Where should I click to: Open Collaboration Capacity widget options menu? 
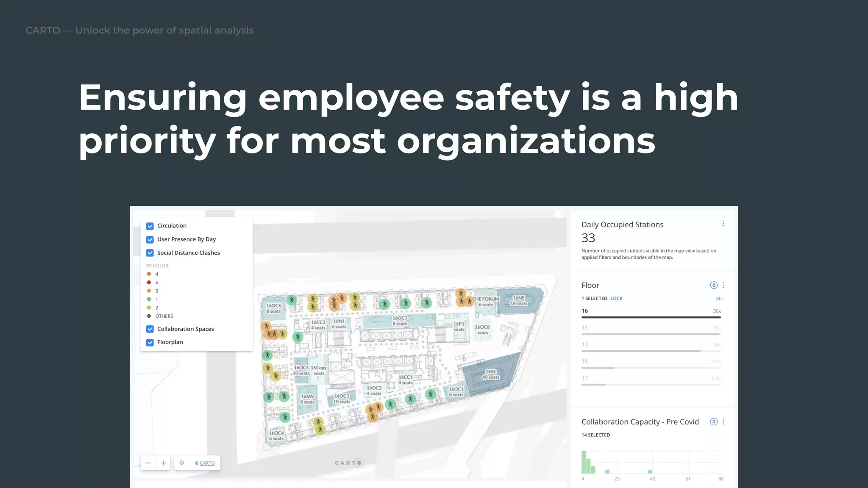pyautogui.click(x=723, y=421)
